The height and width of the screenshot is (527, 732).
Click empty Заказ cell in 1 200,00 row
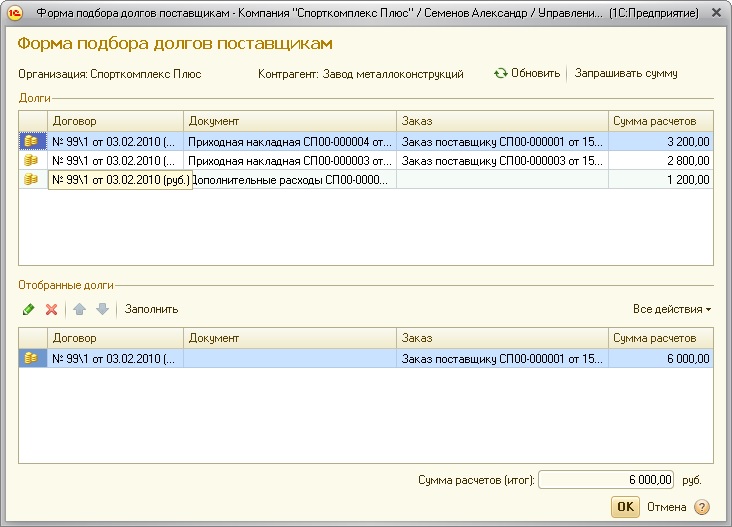point(502,180)
